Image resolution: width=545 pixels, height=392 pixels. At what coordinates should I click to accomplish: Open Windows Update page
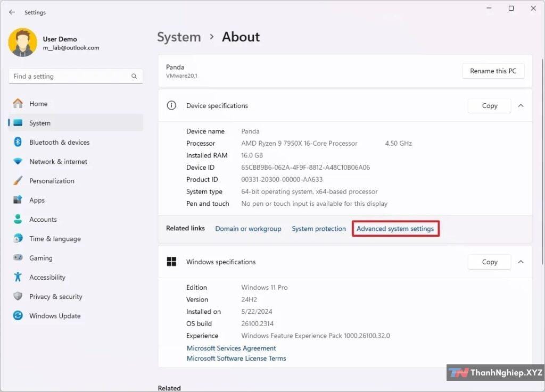point(76,315)
